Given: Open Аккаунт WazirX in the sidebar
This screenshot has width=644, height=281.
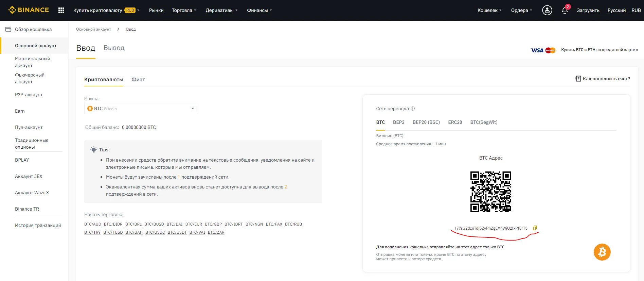Looking at the screenshot, I should pos(32,193).
